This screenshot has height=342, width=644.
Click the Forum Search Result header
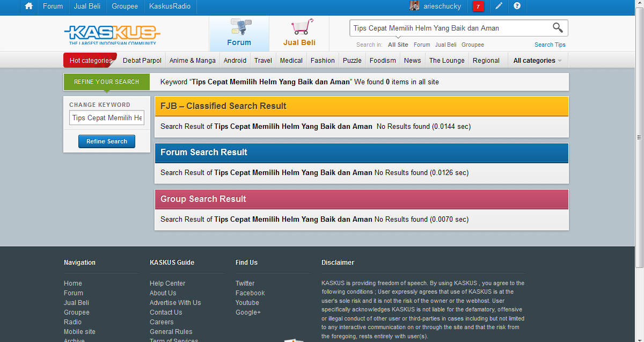362,152
